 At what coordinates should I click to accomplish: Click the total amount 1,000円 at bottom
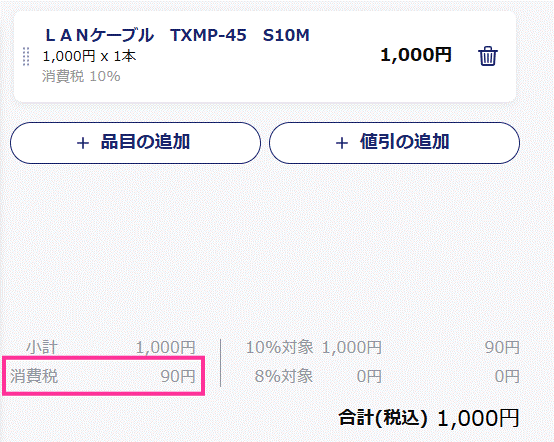pyautogui.click(x=478, y=418)
